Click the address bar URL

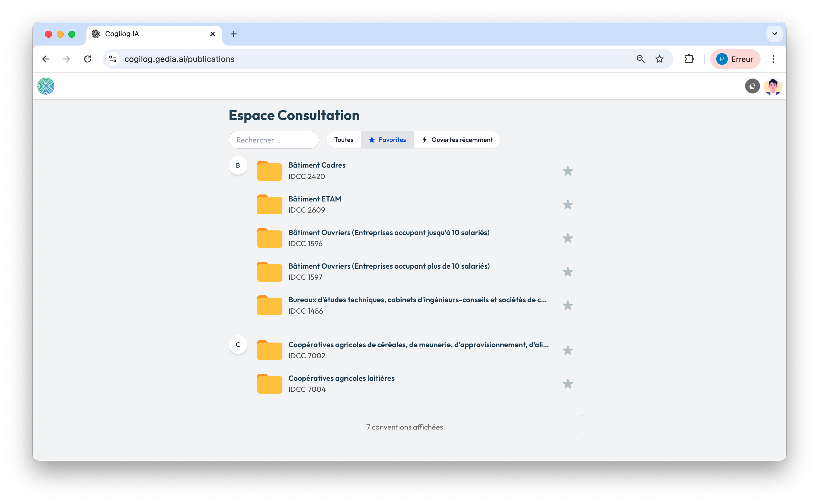179,59
